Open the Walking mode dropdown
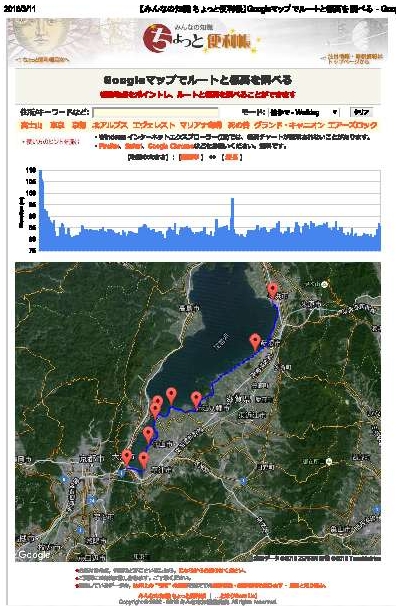Image resolution: width=396 pixels, height=606 pixels. point(304,112)
